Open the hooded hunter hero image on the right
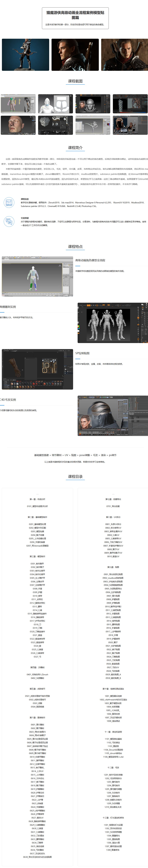The image size is (148, 868). coord(124,55)
